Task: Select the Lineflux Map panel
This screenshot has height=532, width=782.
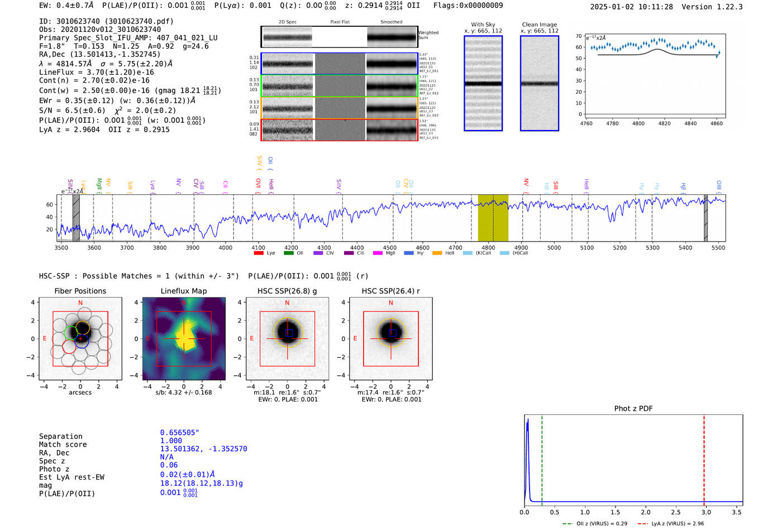Action: point(184,339)
